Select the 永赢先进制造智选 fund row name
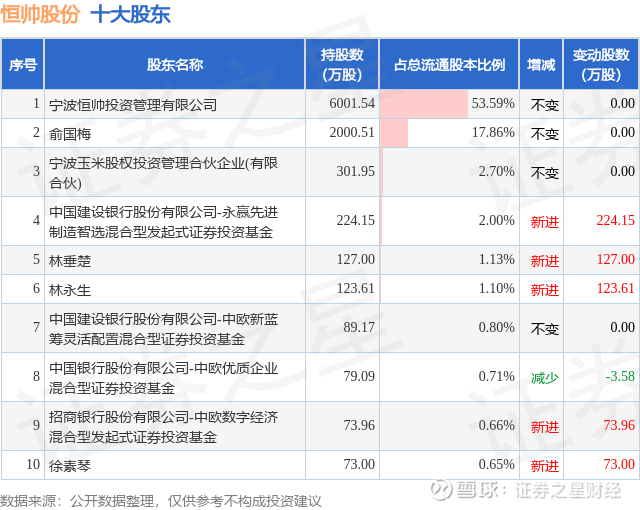This screenshot has height=510, width=640. coord(163,222)
